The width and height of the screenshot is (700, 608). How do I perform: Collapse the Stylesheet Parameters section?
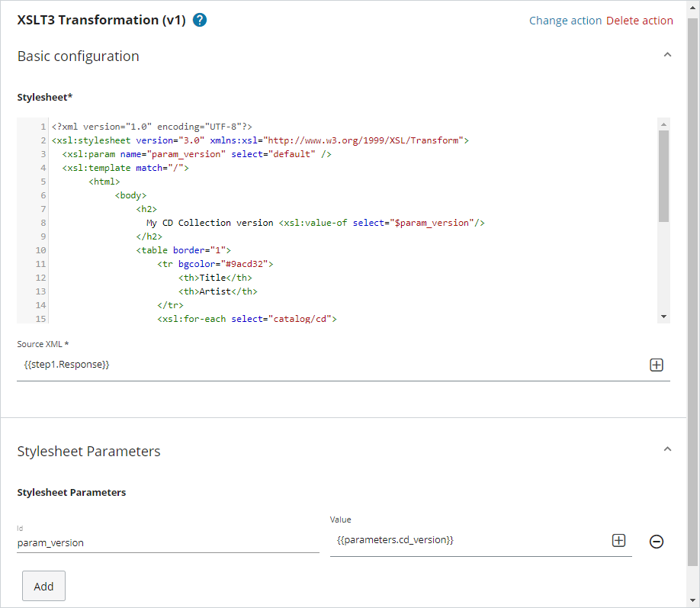point(667,449)
